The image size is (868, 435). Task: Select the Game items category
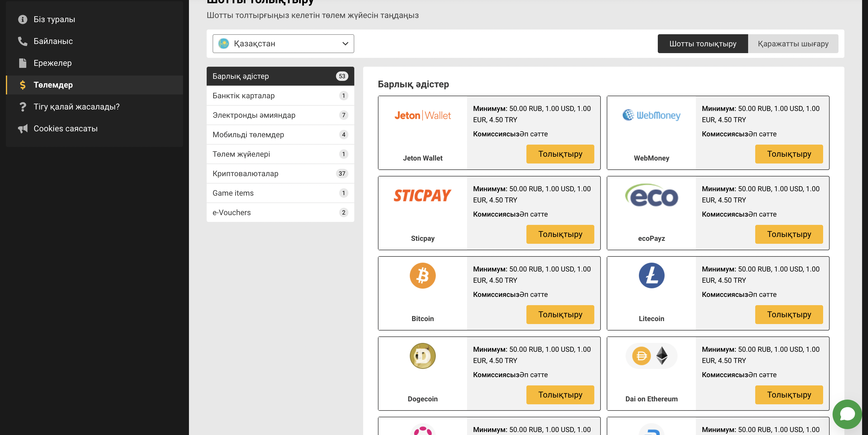(280, 193)
